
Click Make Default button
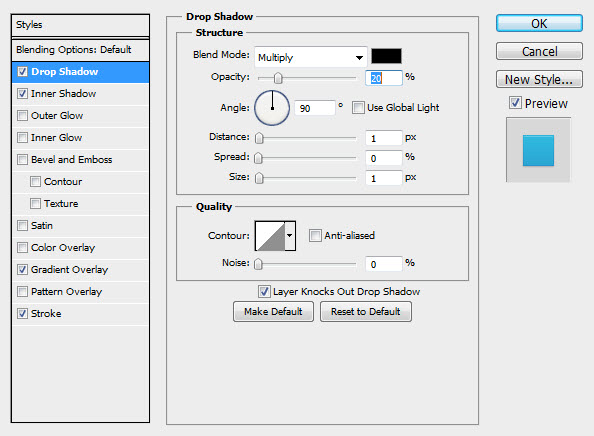(x=273, y=312)
